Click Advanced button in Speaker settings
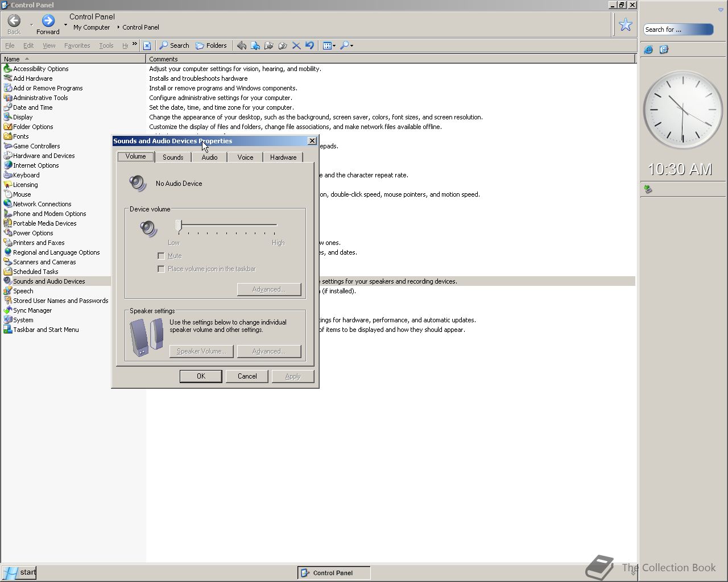The width and height of the screenshot is (728, 582). click(x=269, y=351)
